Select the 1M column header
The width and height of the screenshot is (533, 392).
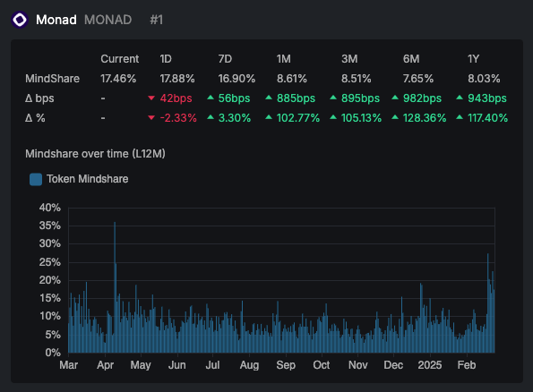coord(284,59)
